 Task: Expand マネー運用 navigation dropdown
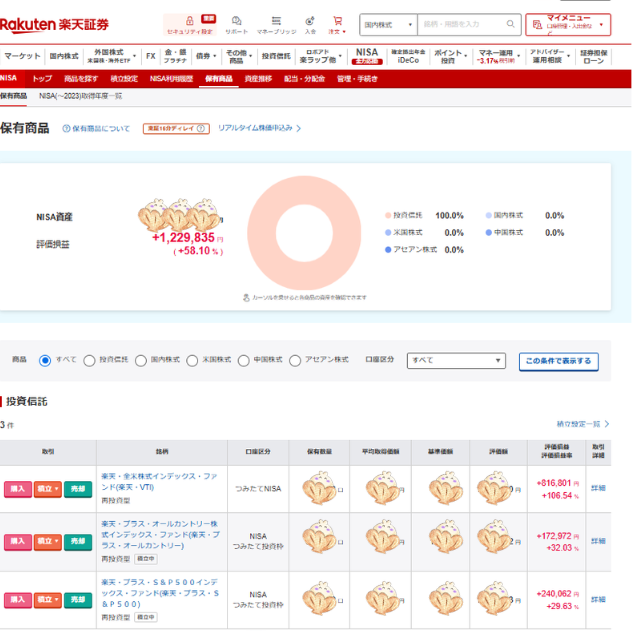pos(518,56)
